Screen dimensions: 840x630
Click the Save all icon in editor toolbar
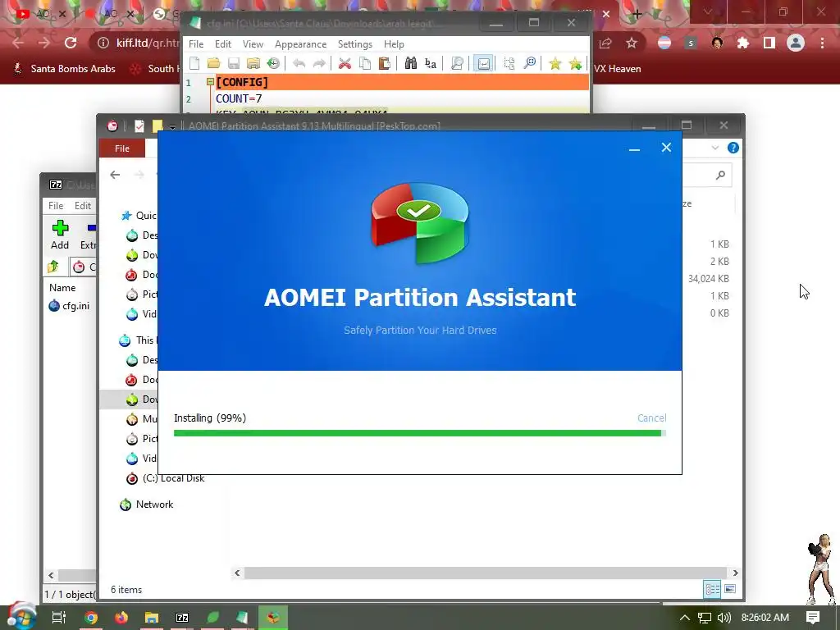click(253, 63)
